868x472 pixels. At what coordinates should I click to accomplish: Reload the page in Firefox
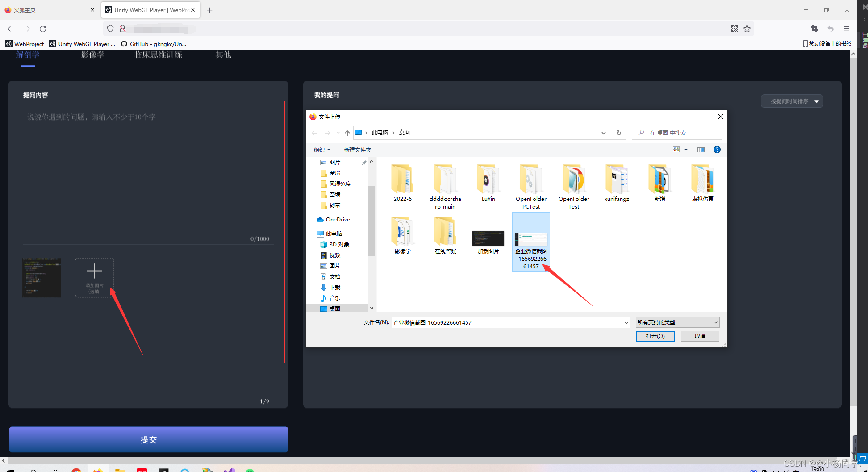43,29
